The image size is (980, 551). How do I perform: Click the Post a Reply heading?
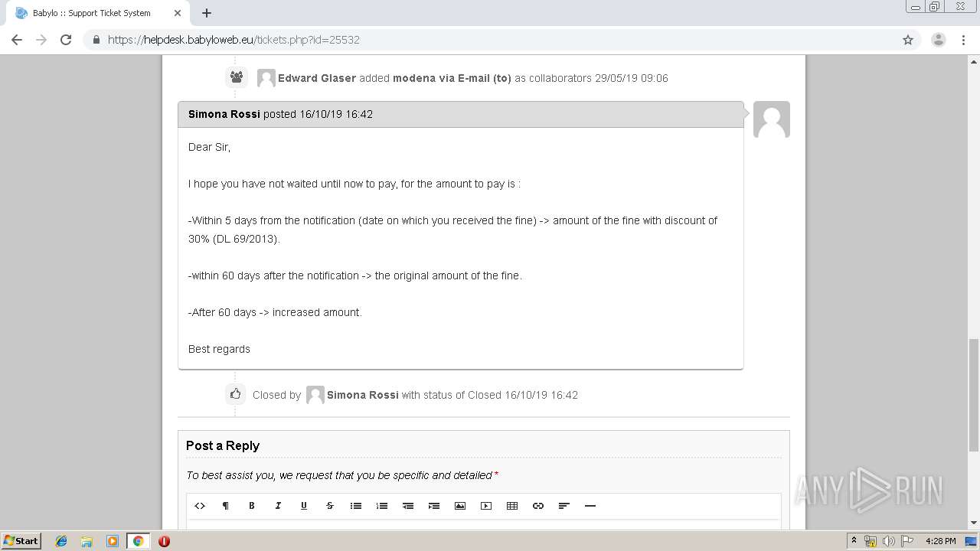pos(223,445)
